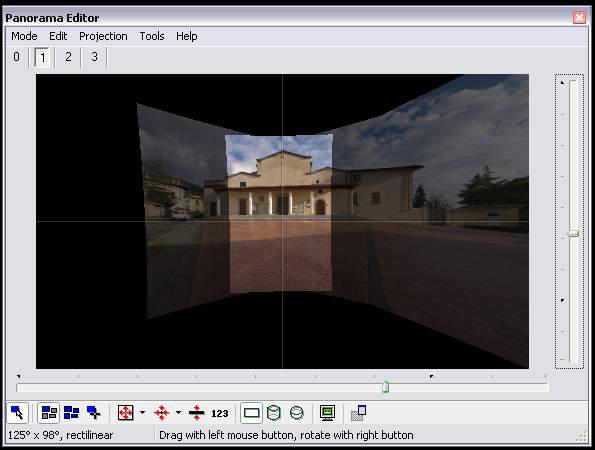Select image number 0 button
Image resolution: width=595 pixels, height=450 pixels.
pos(16,57)
